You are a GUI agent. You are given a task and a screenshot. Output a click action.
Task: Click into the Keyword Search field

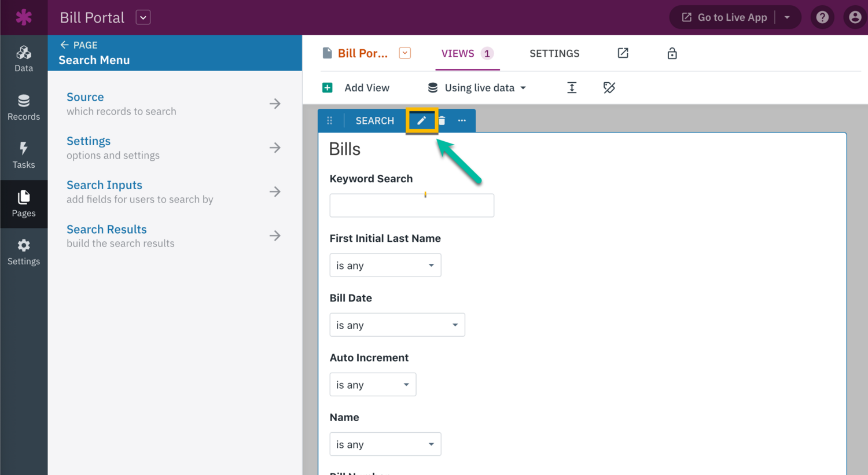click(411, 205)
